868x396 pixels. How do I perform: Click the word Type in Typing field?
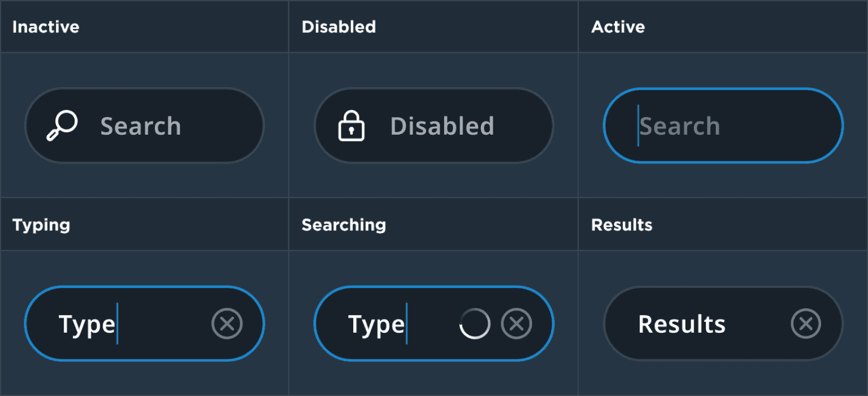click(x=86, y=325)
